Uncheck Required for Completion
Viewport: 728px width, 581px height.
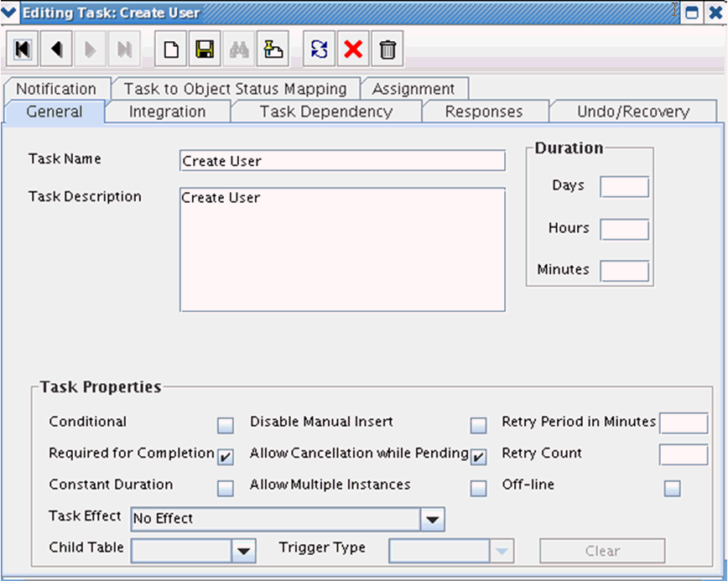pyautogui.click(x=226, y=457)
